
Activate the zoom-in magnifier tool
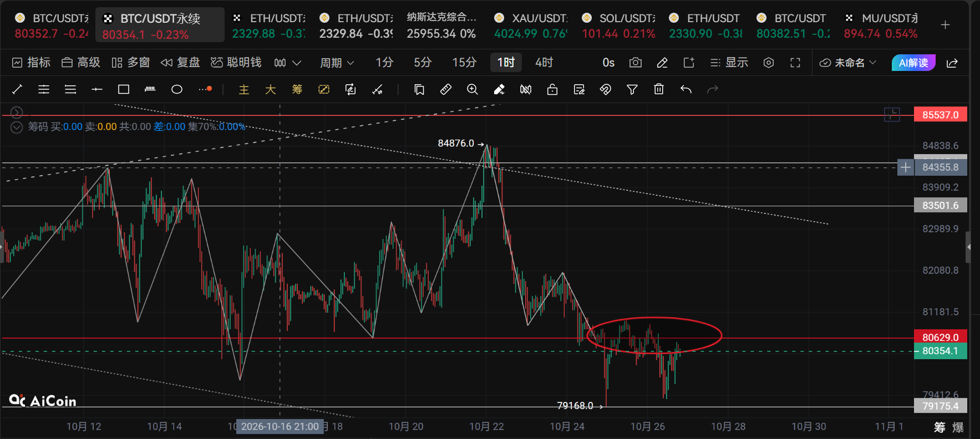point(473,89)
